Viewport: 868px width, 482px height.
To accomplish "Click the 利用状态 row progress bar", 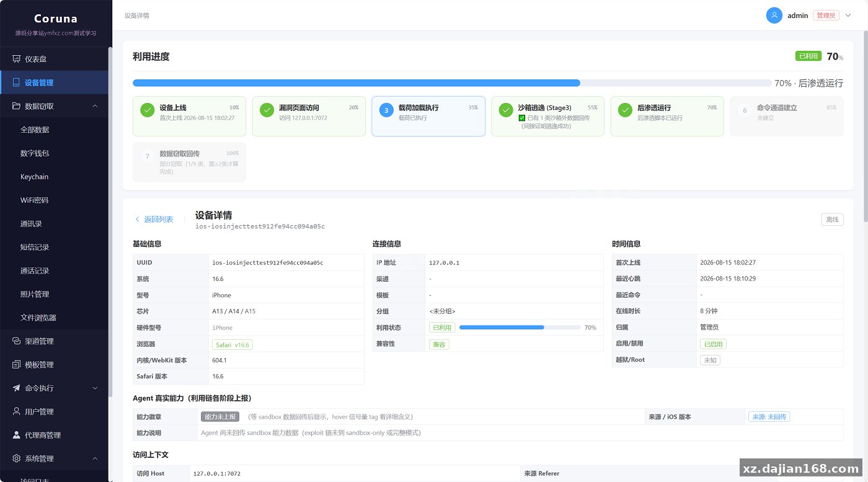I will click(519, 327).
